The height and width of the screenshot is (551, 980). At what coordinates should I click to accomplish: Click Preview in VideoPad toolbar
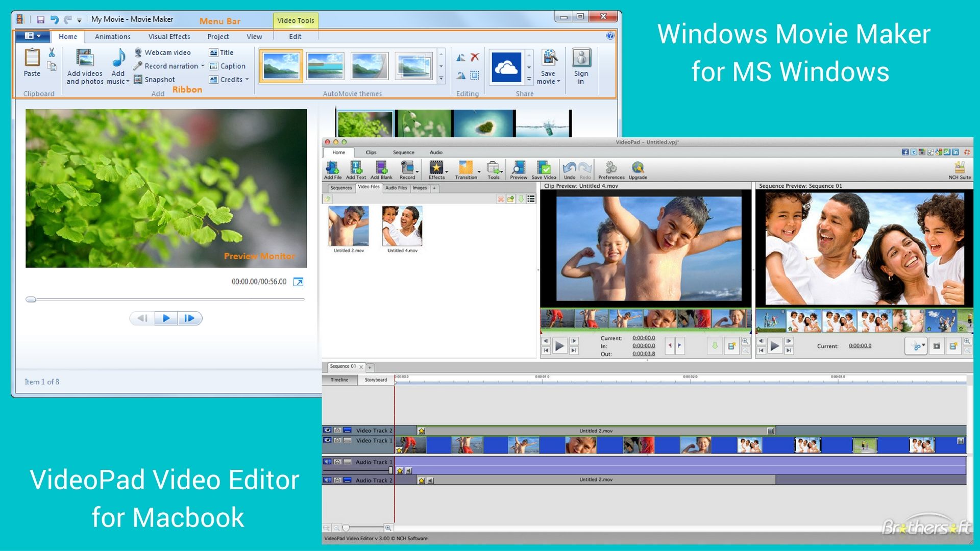[x=519, y=170]
